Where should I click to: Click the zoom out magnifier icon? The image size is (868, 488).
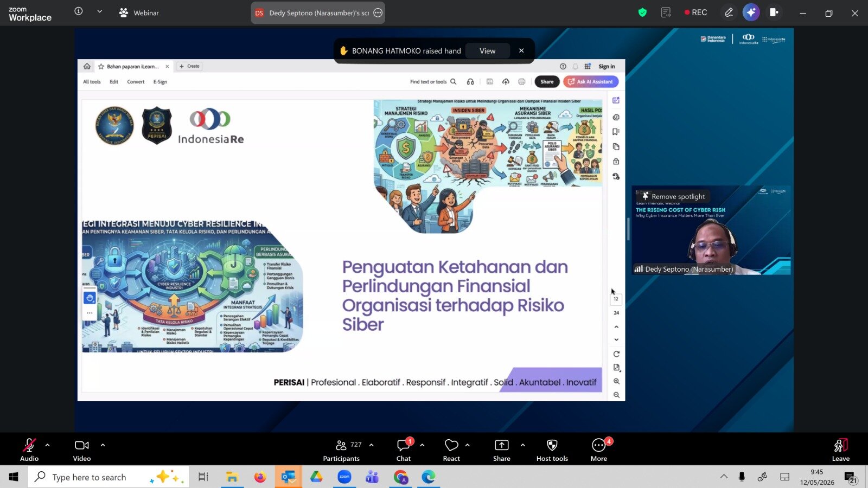[x=616, y=395]
